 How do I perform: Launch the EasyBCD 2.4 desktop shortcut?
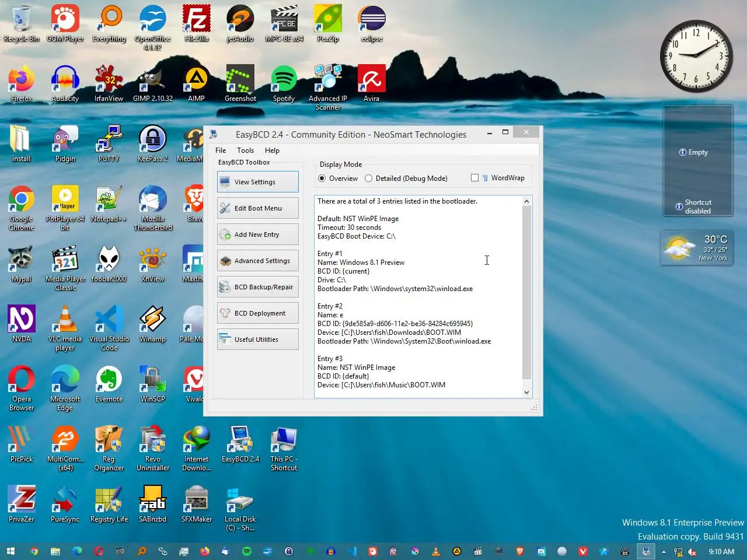point(240,445)
